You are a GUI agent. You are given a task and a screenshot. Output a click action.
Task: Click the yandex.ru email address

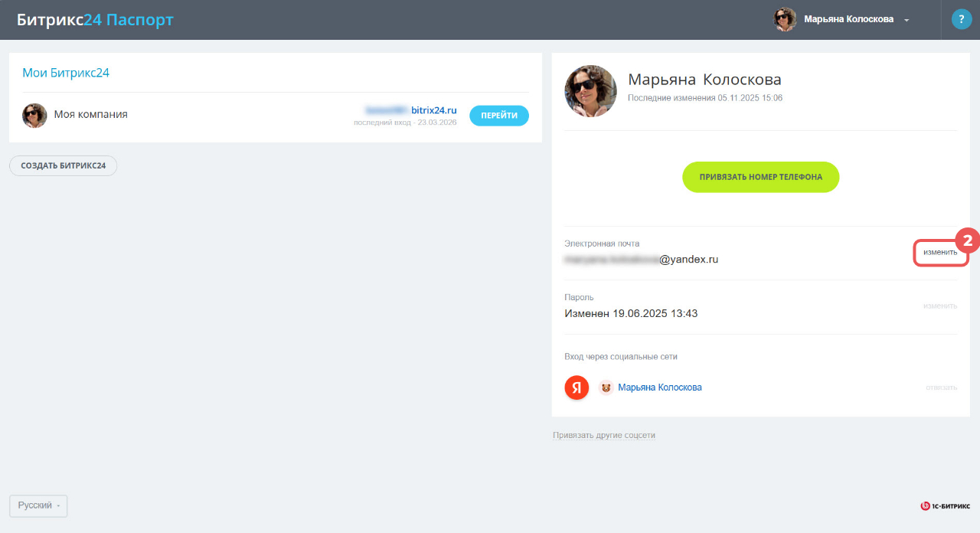pos(642,260)
